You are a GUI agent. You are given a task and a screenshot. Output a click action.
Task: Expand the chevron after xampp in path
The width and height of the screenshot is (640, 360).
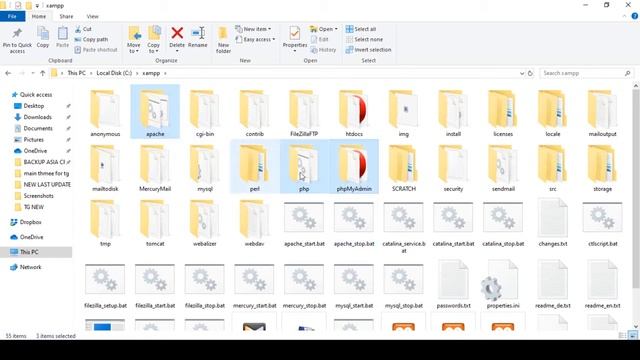pyautogui.click(x=165, y=73)
